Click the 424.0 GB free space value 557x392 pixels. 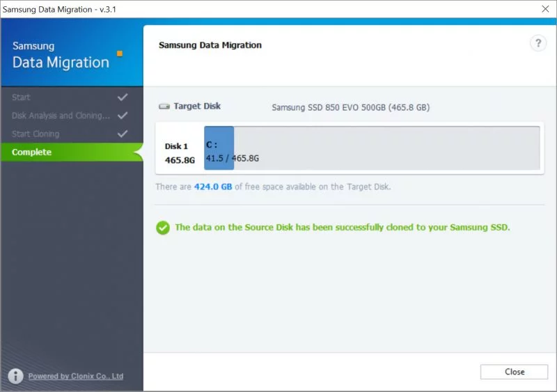pyautogui.click(x=212, y=187)
